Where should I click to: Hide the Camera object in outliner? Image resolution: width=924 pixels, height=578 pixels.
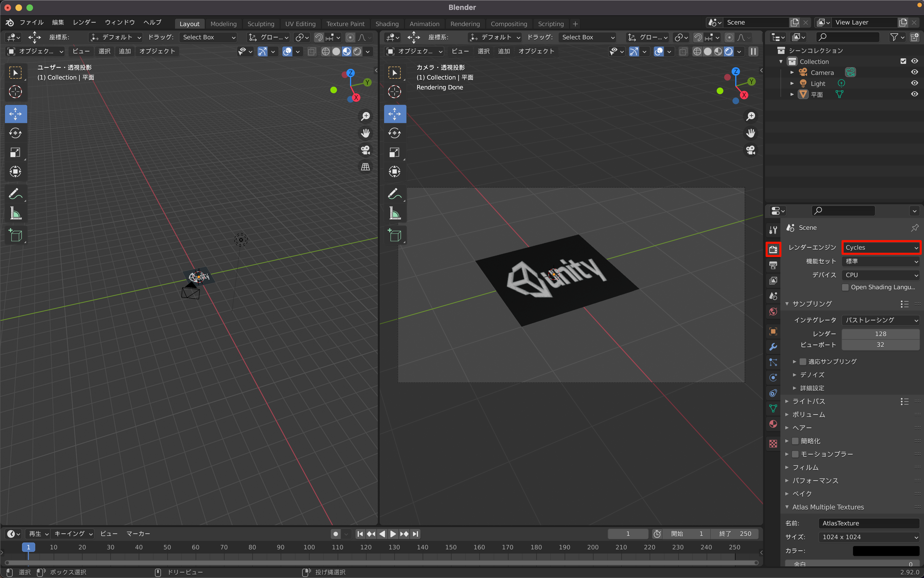(914, 72)
